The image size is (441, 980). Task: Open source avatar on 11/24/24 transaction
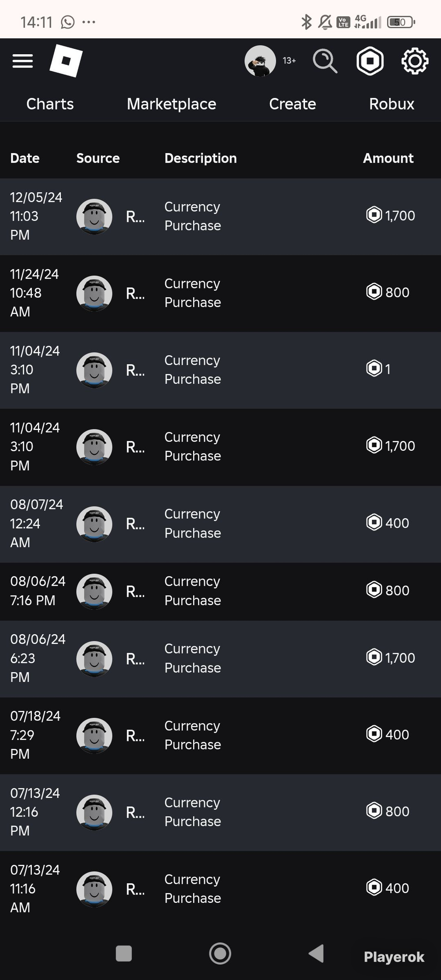point(94,293)
